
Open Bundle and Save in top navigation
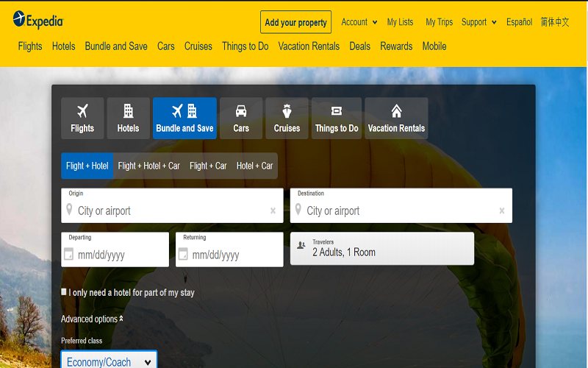pyautogui.click(x=116, y=46)
